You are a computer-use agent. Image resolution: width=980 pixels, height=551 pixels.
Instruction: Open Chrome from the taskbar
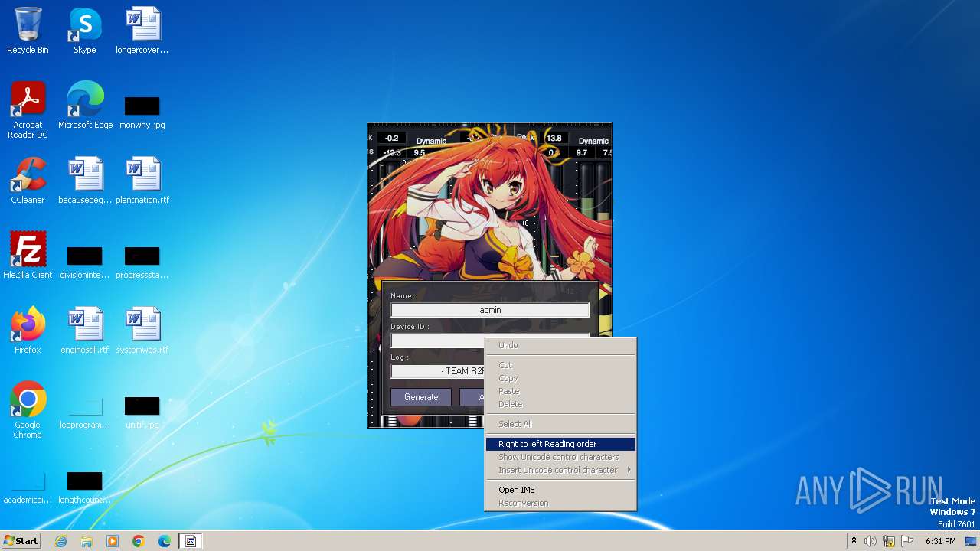click(139, 541)
